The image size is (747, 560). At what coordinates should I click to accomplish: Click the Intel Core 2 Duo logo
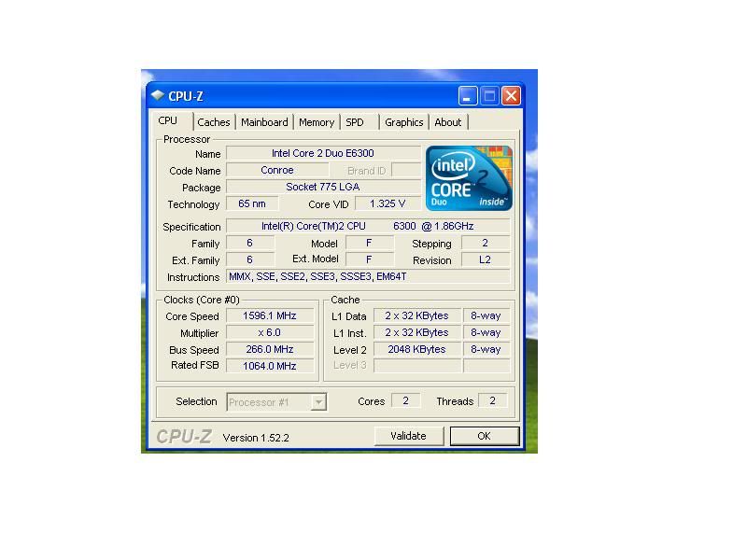(x=469, y=178)
